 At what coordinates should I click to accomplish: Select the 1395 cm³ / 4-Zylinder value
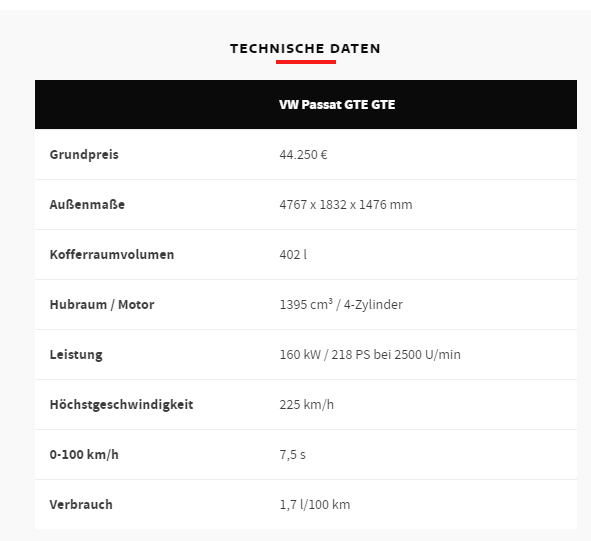coord(341,304)
